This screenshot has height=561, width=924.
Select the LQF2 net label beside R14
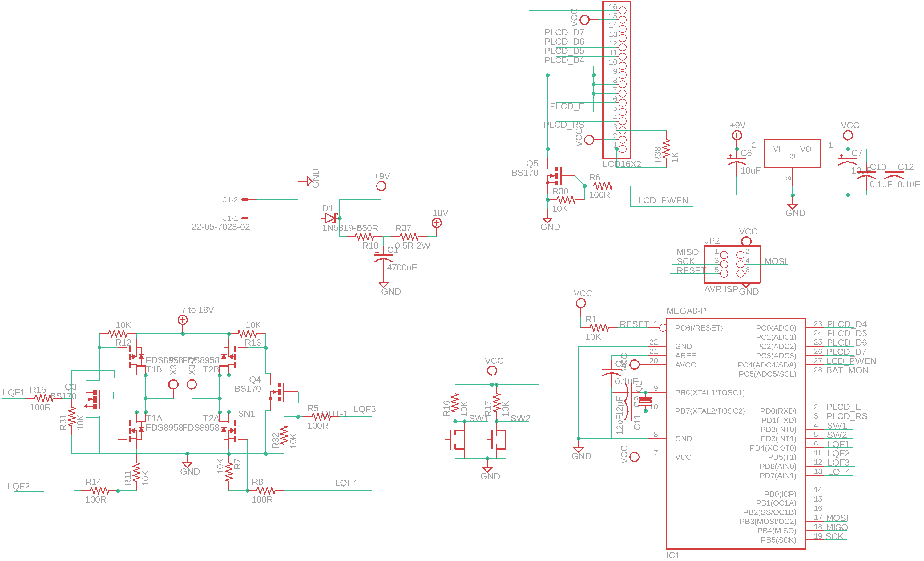coord(18,486)
